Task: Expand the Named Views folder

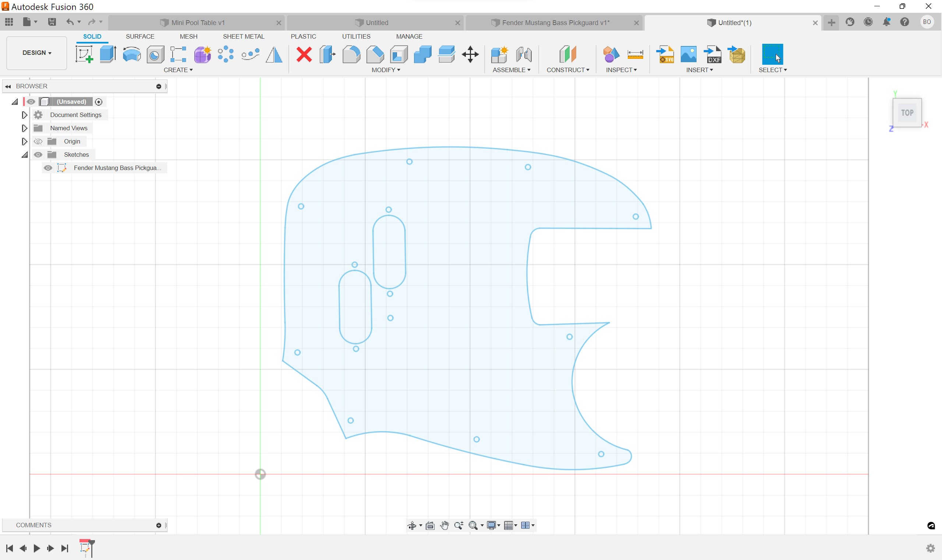Action: pyautogui.click(x=24, y=128)
